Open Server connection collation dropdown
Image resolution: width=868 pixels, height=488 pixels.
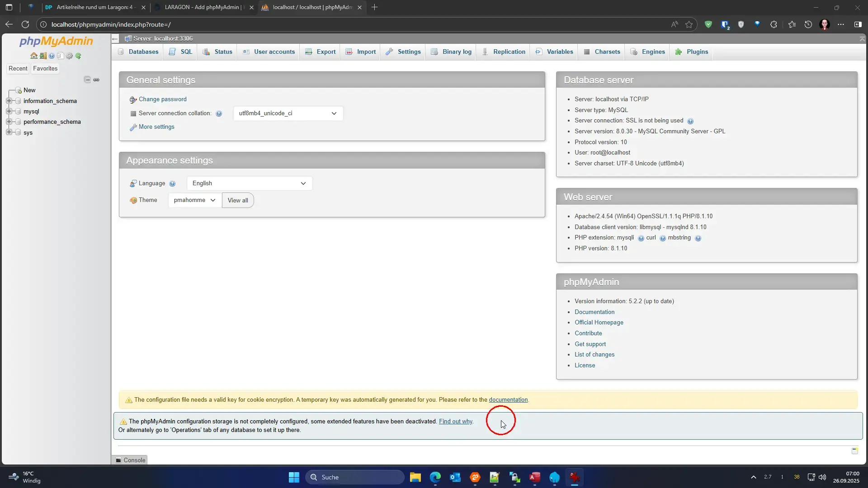tap(288, 113)
